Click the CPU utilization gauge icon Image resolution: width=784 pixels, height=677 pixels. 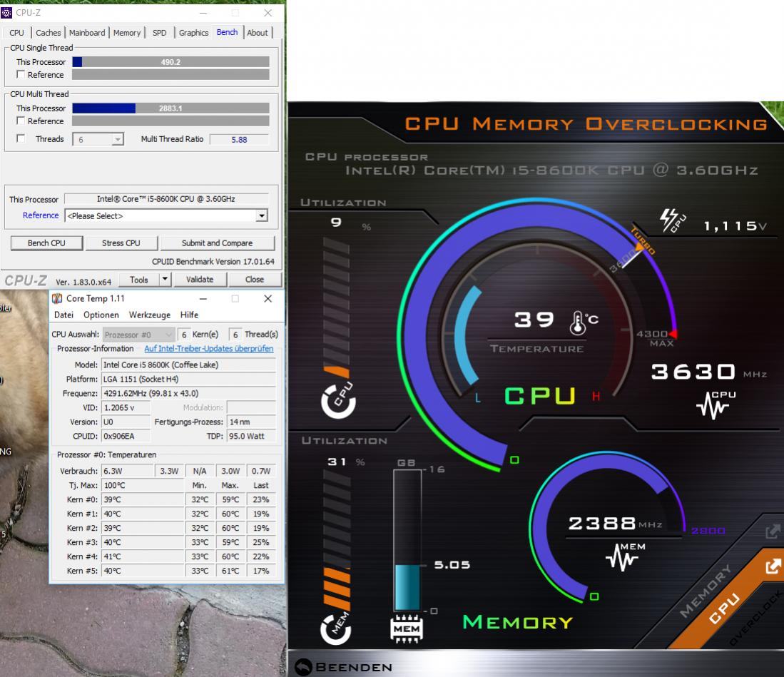coord(339,400)
